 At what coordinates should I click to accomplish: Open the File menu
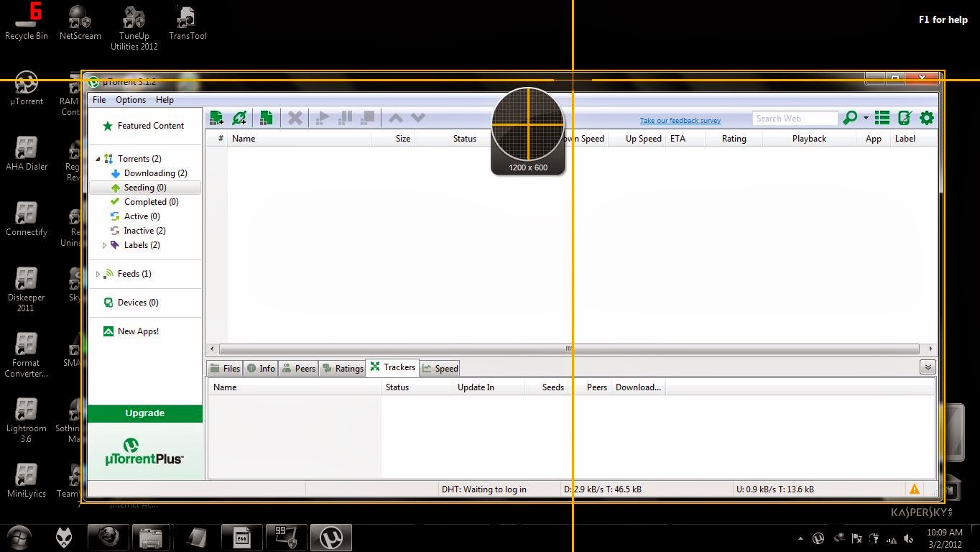99,100
